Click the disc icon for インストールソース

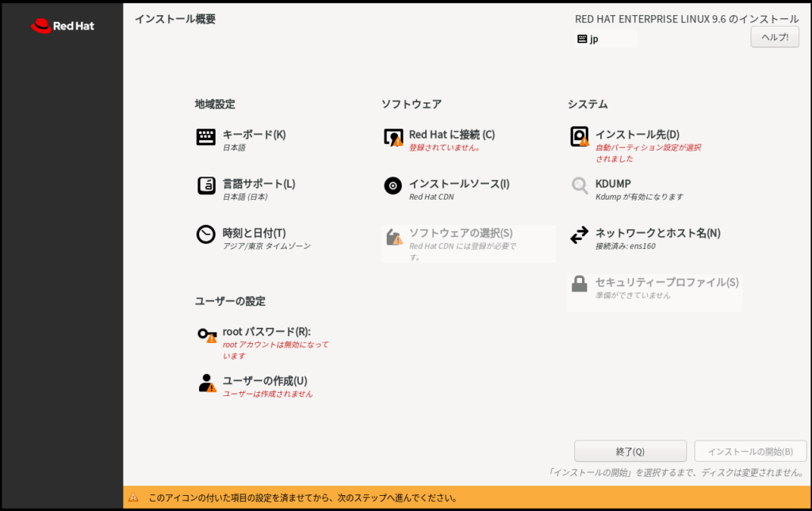(x=393, y=185)
